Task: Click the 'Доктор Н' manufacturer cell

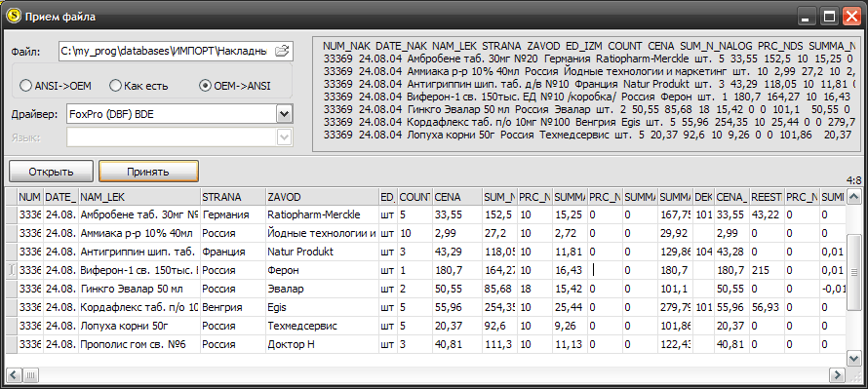Action: pyautogui.click(x=322, y=344)
